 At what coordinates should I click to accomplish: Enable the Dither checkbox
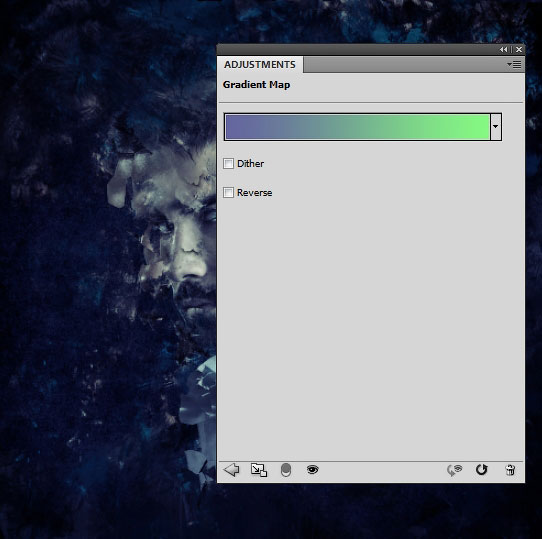click(x=228, y=163)
